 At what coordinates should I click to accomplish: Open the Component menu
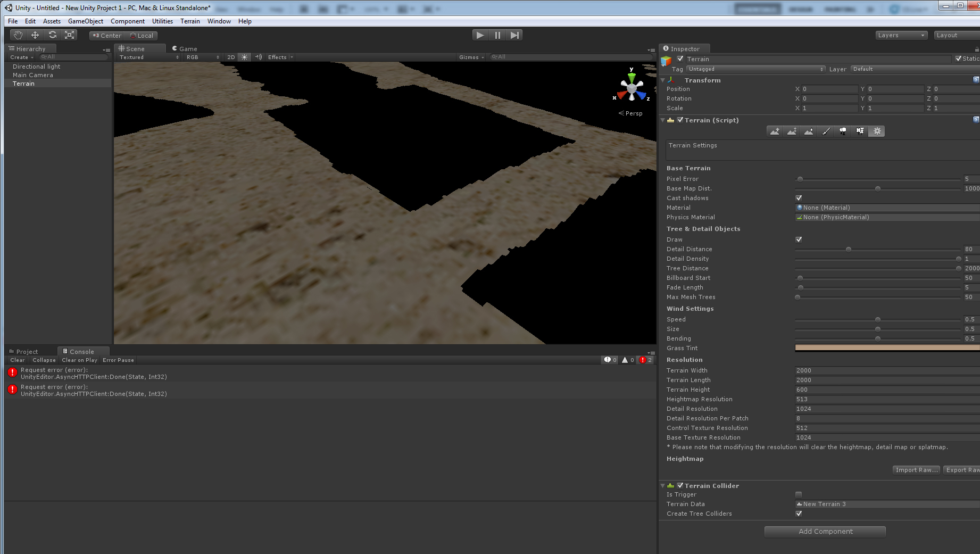pyautogui.click(x=128, y=21)
